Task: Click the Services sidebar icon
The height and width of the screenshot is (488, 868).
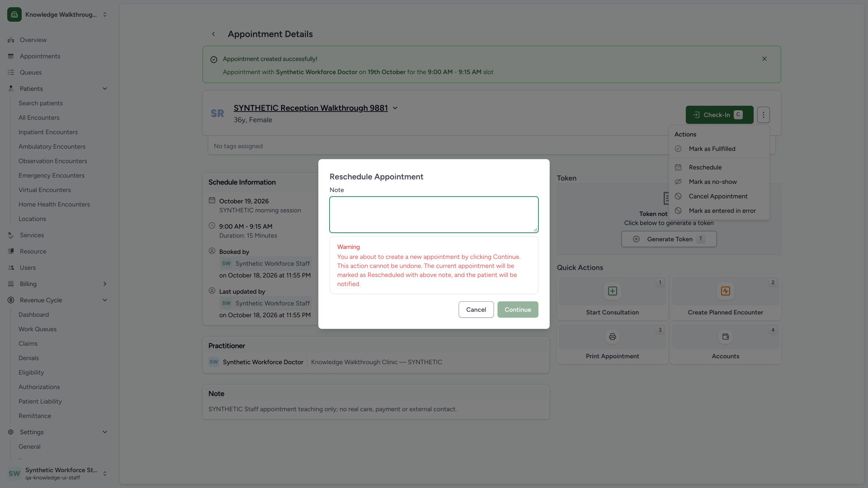Action: coord(11,235)
